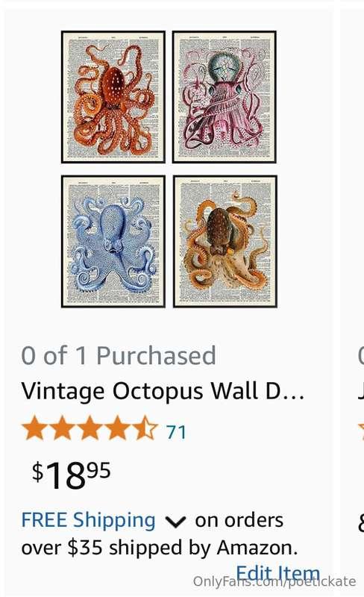The height and width of the screenshot is (597, 364).
Task: Open the orange octopus print thumbnail
Action: [113, 97]
